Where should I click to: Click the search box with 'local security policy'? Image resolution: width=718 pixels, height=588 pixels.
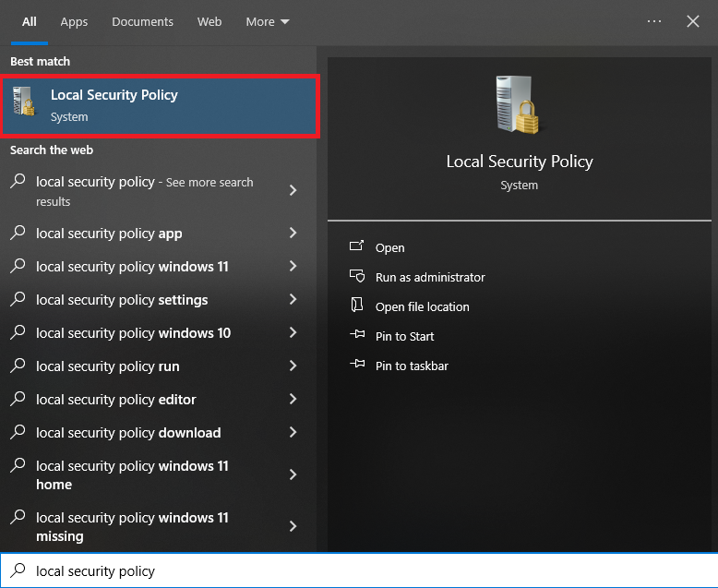coord(359,570)
